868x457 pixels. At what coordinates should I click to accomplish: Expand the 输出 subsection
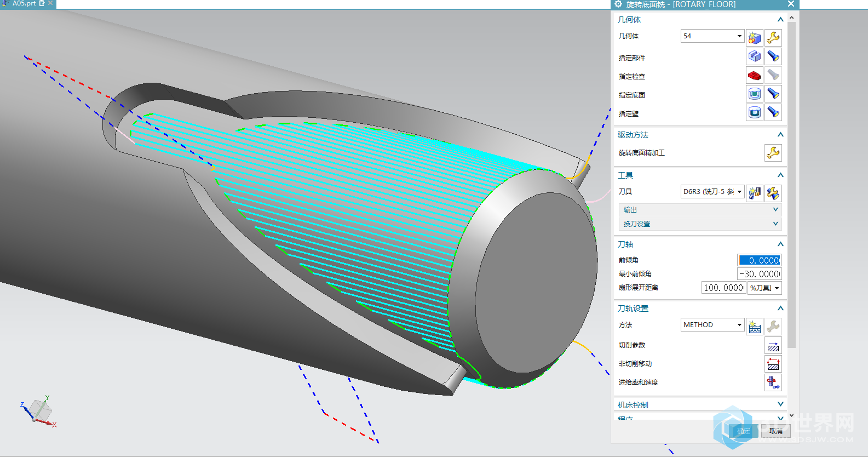click(700, 210)
